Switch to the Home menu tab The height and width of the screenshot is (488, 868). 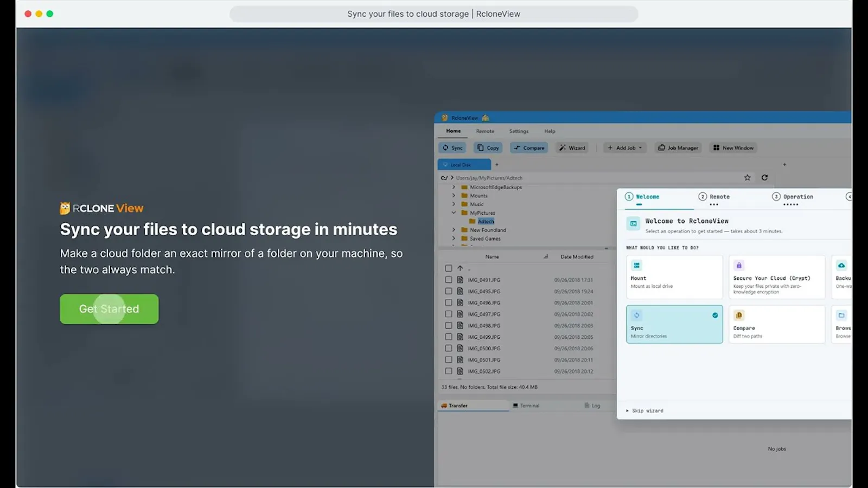[x=454, y=131]
